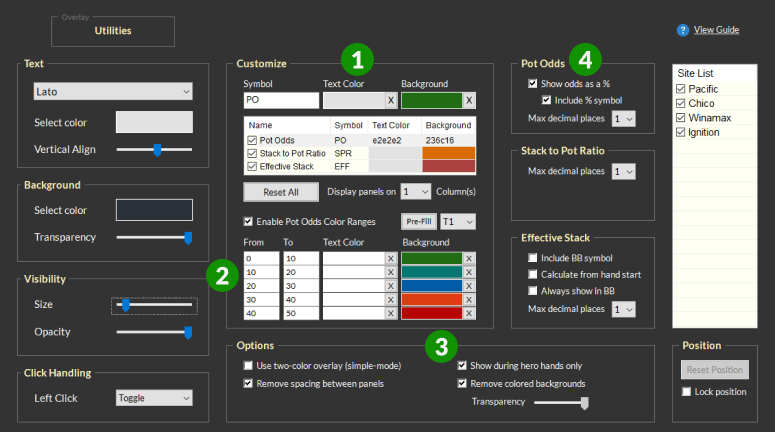Image resolution: width=775 pixels, height=432 pixels.
Task: Click the teal background swatch for 10 to 20
Action: click(431, 272)
